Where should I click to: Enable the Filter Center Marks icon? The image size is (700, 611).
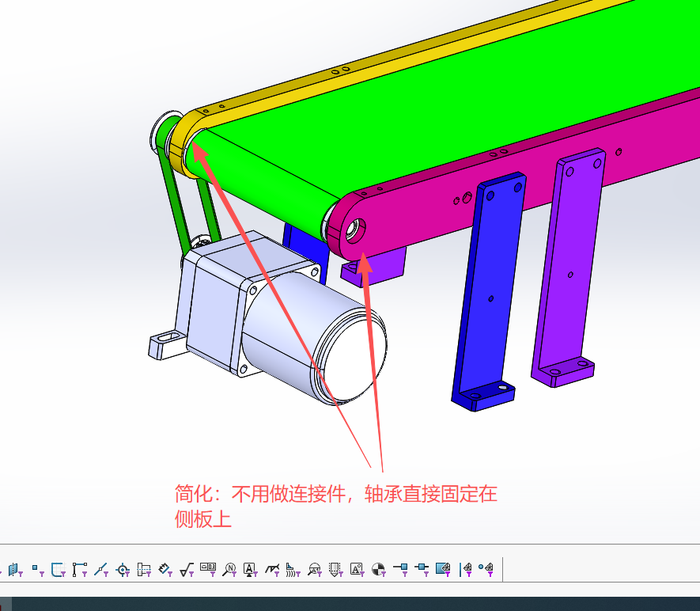click(123, 570)
